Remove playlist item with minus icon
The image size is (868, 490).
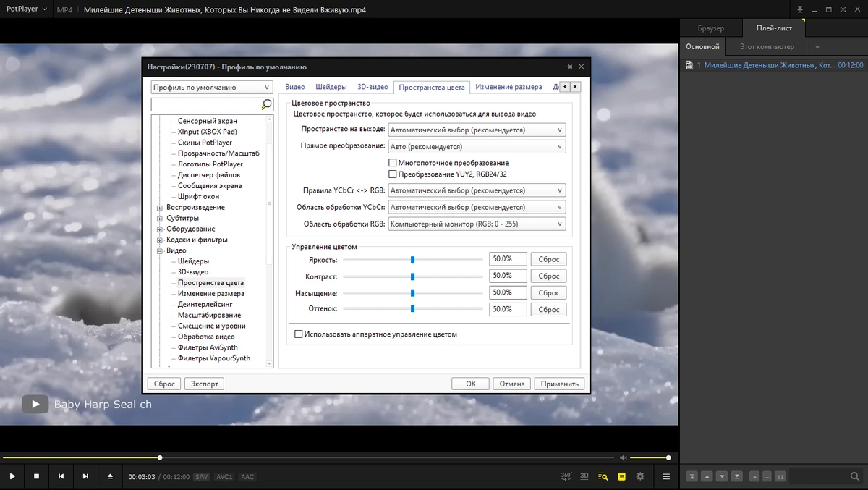[767, 476]
